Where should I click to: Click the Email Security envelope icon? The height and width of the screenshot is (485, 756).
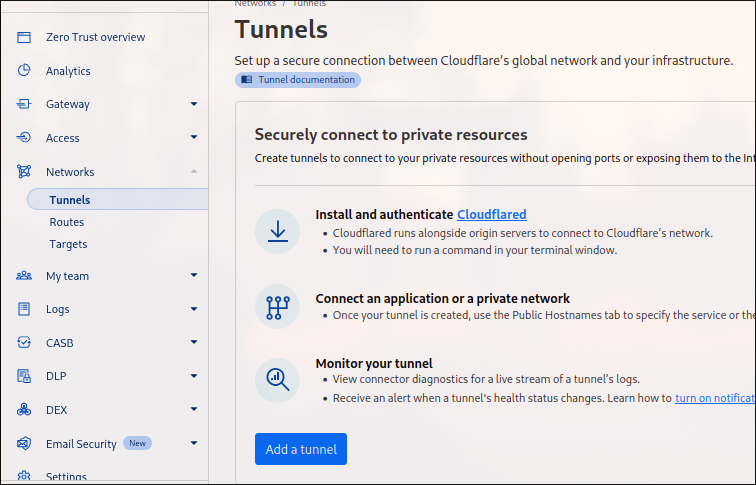coord(24,444)
